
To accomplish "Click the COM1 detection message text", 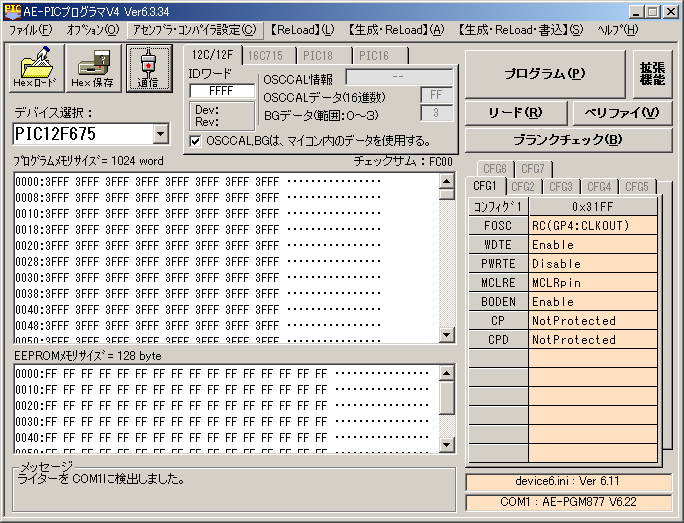I will [x=101, y=479].
